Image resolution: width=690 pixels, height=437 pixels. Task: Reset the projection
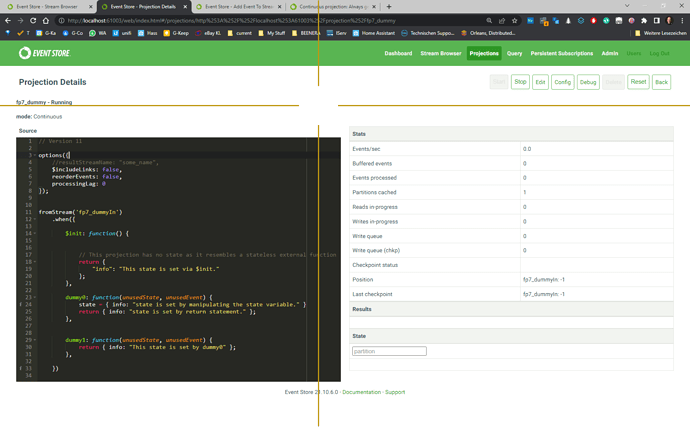638,82
